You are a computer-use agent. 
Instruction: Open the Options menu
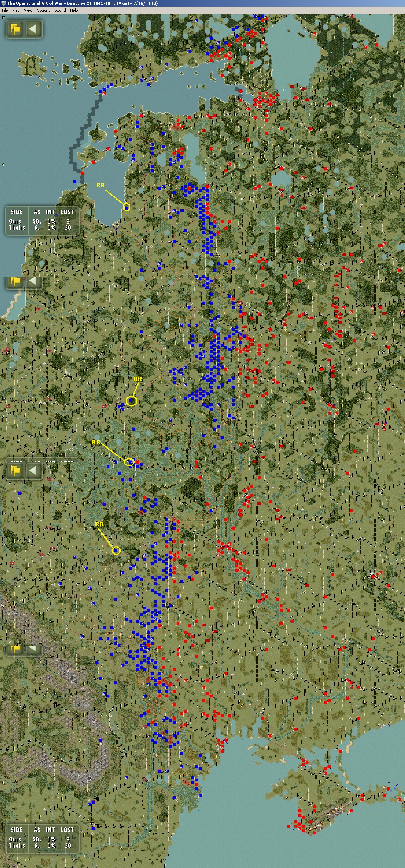[x=43, y=10]
